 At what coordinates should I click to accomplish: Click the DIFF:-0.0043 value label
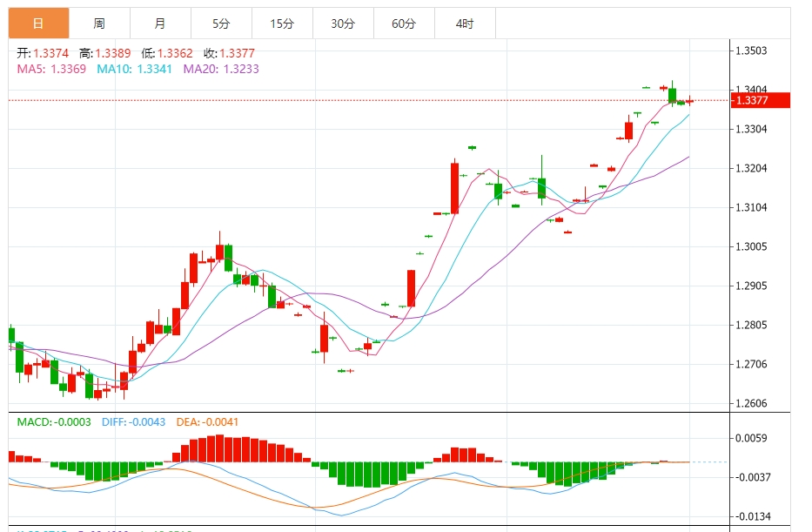(134, 422)
